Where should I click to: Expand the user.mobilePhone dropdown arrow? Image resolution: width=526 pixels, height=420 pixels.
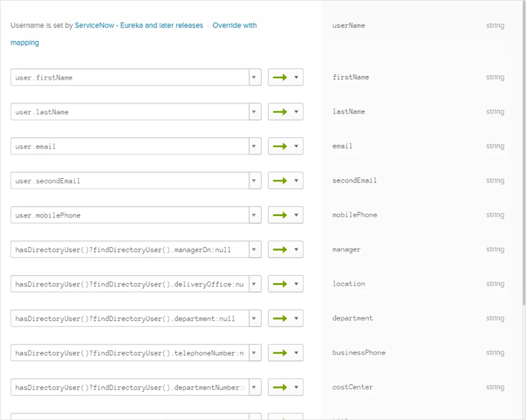click(x=254, y=215)
